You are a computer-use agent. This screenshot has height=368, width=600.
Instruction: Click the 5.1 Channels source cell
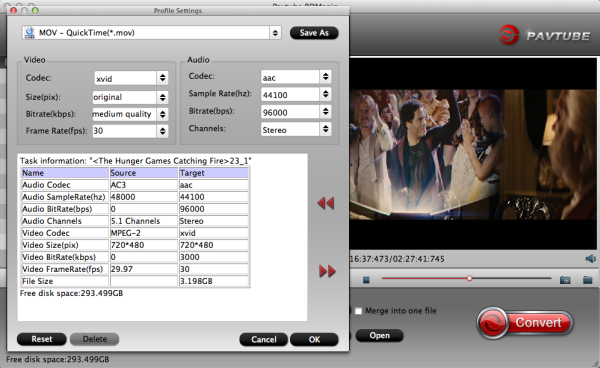[144, 221]
